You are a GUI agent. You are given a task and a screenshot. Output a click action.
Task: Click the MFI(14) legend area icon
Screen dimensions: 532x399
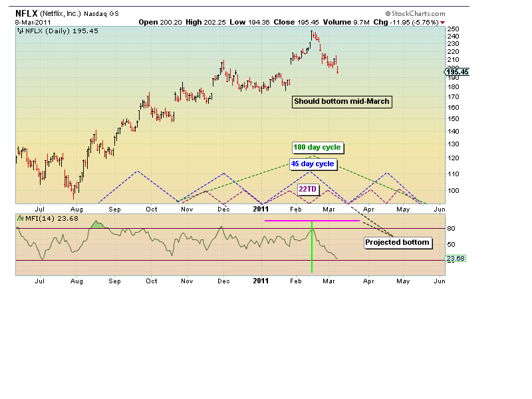[x=21, y=218]
